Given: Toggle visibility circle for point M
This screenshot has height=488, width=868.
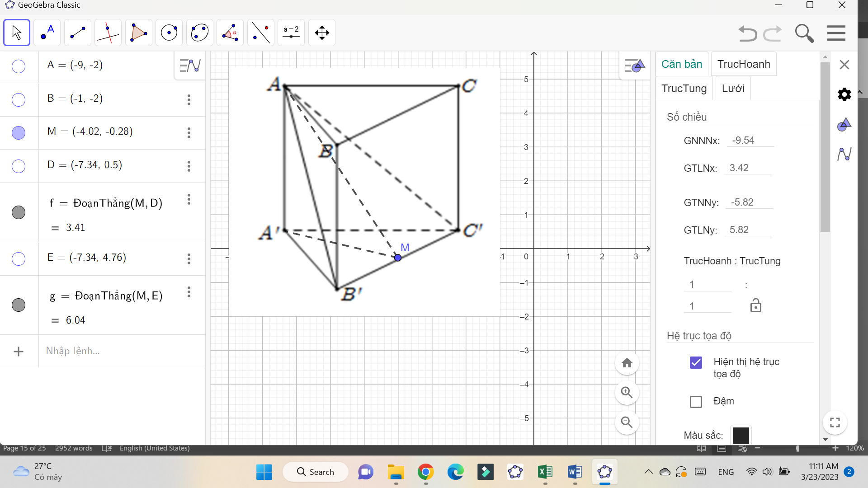Looking at the screenshot, I should 19,133.
